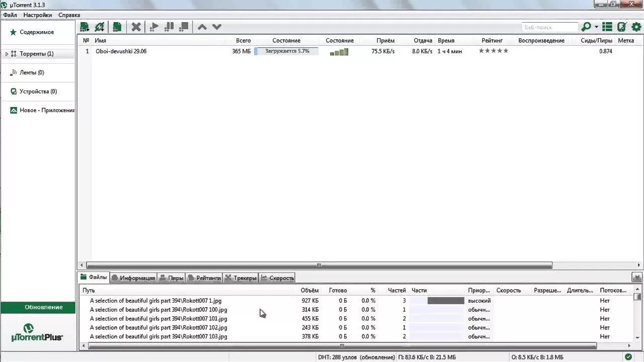Switch to the Файлы tab
The image size is (644, 362).
coord(94,278)
